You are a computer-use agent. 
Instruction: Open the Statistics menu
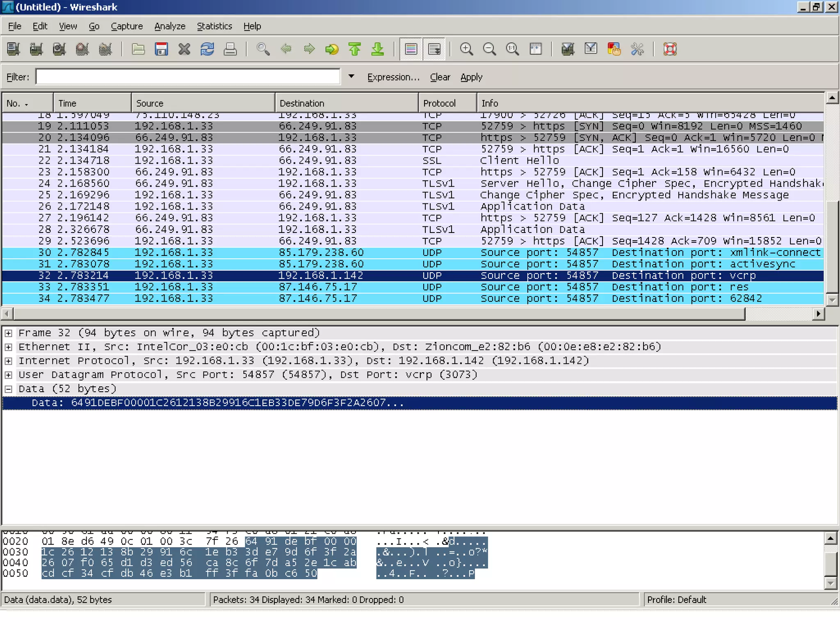214,26
